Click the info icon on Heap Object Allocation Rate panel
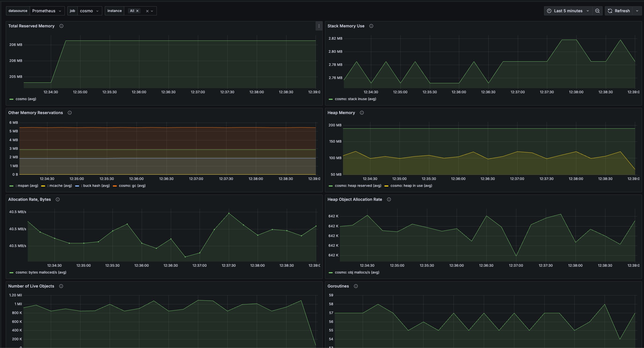644x348 pixels. (x=389, y=199)
